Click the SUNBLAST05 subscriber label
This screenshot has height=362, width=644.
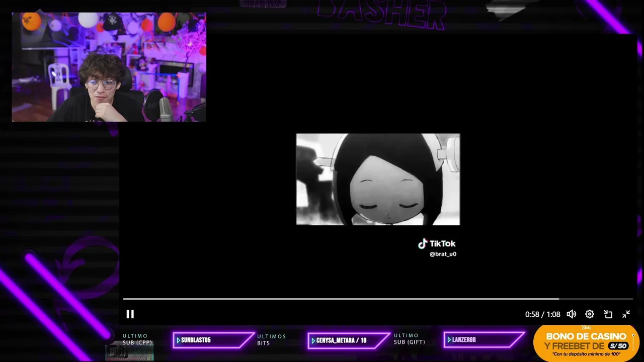[213, 340]
